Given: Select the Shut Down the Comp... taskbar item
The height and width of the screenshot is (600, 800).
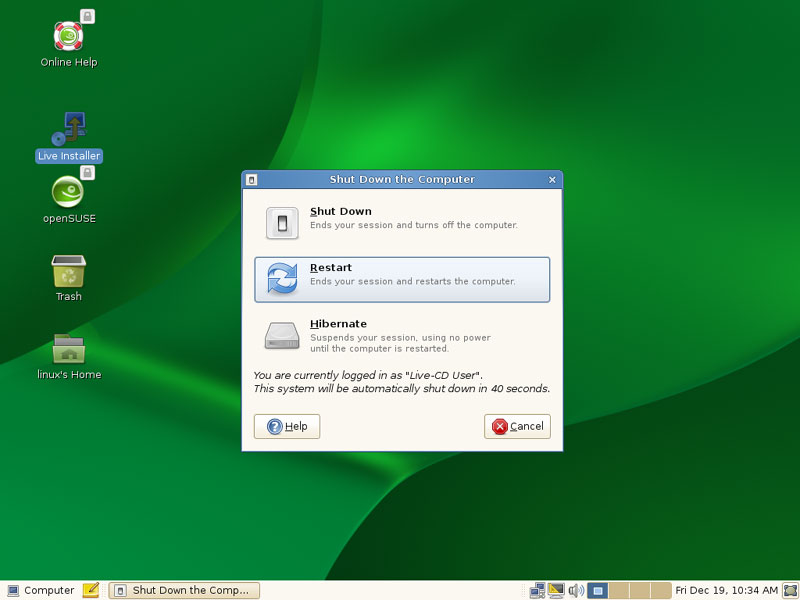Looking at the screenshot, I should tap(184, 590).
